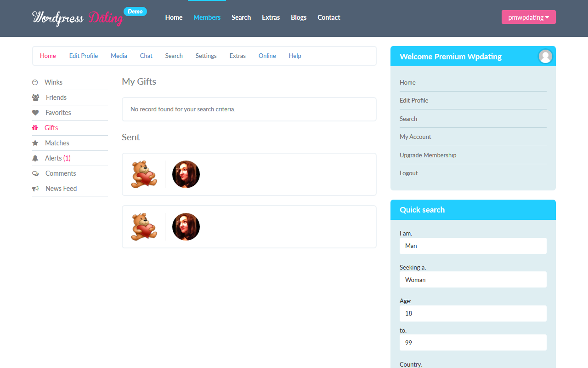
Task: Open the I am dropdown showing Man
Action: click(x=473, y=246)
